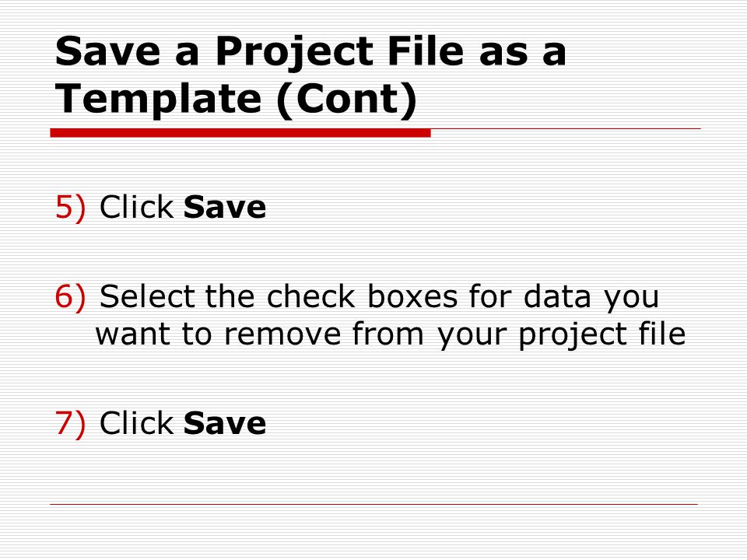Click the word "remove" in step 6

(282, 334)
